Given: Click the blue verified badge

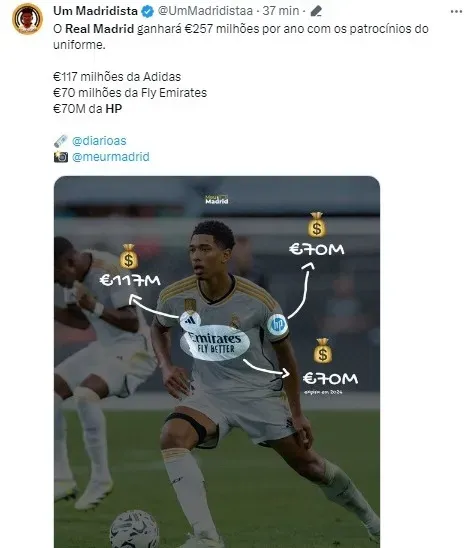Looking at the screenshot, I should (147, 11).
